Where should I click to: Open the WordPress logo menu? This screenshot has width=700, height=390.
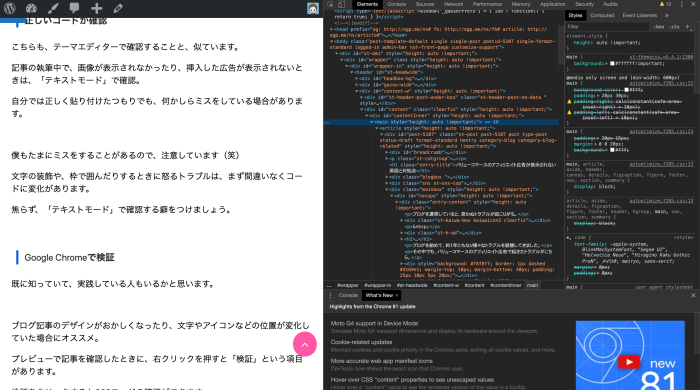(9, 8)
